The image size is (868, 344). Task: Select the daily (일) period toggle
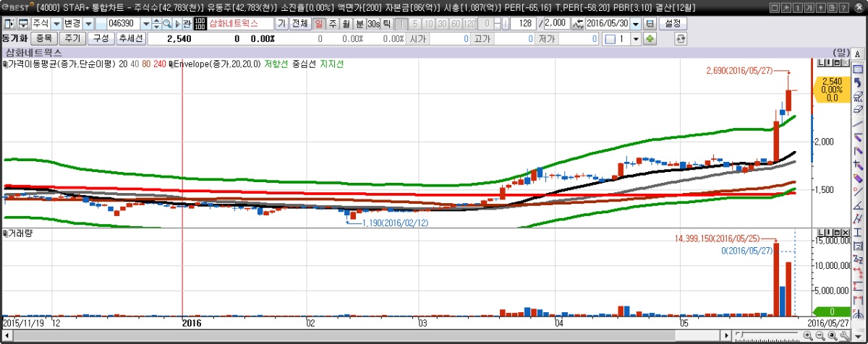click(320, 24)
